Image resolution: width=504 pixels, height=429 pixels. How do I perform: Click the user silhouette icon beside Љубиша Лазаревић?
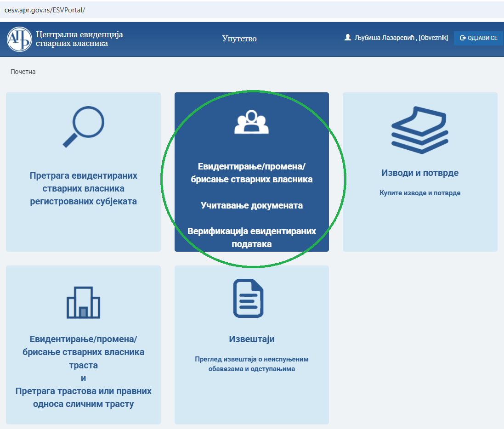coord(347,38)
